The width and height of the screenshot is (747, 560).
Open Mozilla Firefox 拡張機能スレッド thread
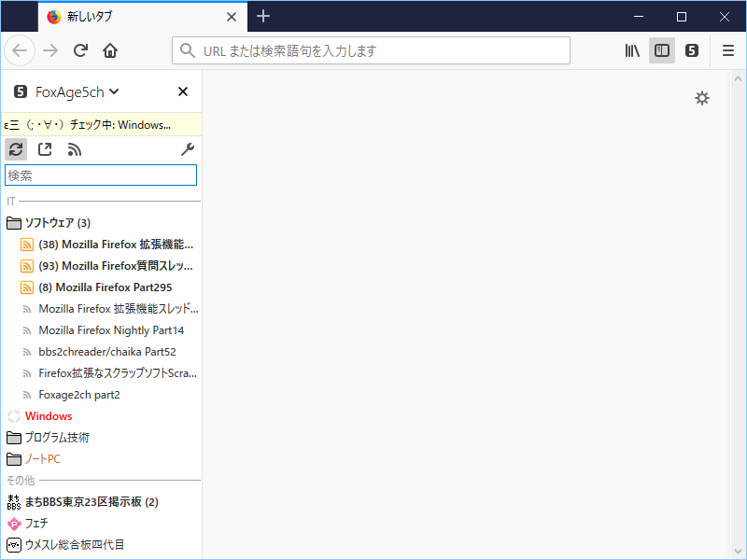point(119,309)
